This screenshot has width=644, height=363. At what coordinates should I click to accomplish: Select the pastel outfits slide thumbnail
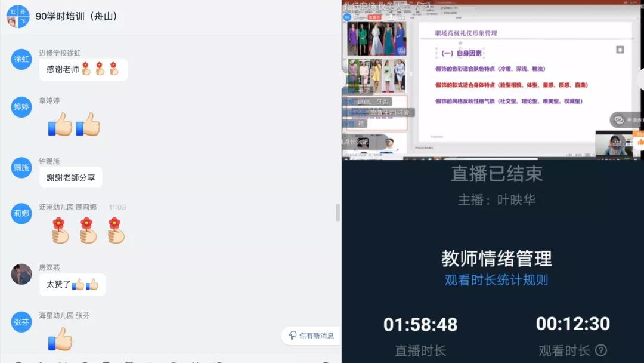(x=376, y=75)
